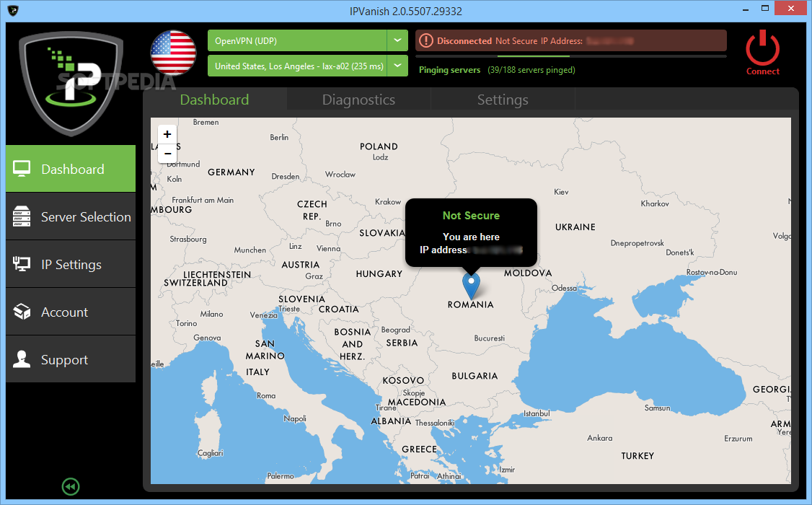The image size is (812, 505).
Task: Open Server Selection in the sidebar
Action: [x=71, y=216]
